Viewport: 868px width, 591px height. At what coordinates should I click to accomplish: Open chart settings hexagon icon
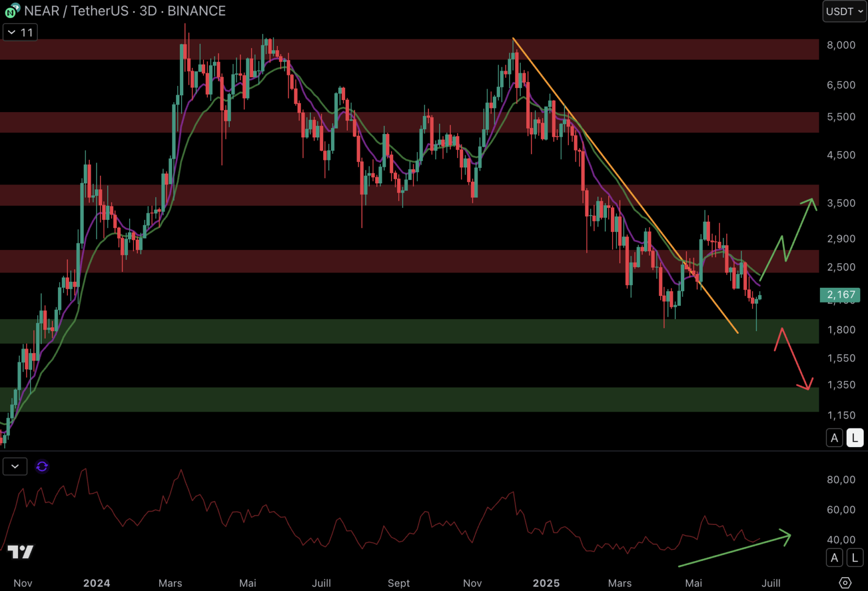tap(845, 583)
